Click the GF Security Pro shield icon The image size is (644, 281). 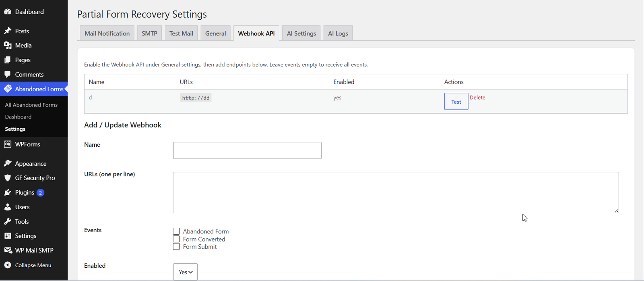(x=8, y=178)
